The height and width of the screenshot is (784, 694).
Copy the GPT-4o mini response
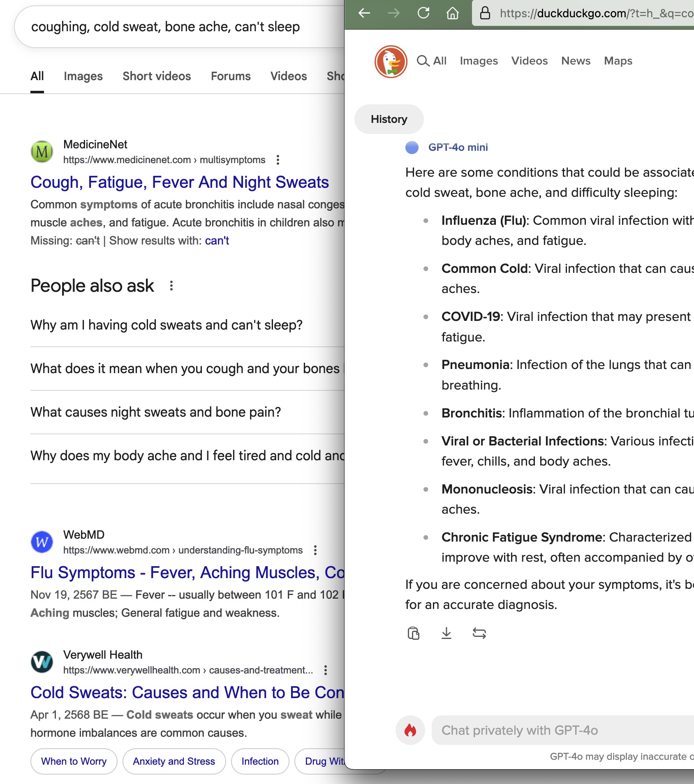point(414,633)
